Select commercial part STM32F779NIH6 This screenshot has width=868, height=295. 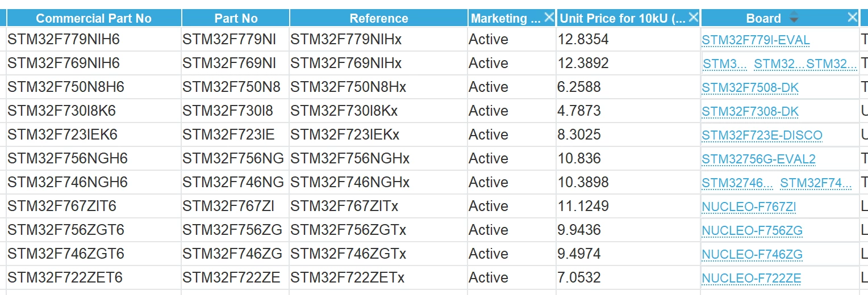coord(64,40)
